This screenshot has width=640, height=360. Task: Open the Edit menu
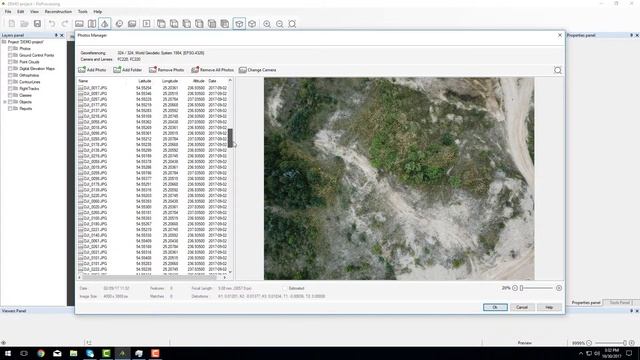click(20, 12)
